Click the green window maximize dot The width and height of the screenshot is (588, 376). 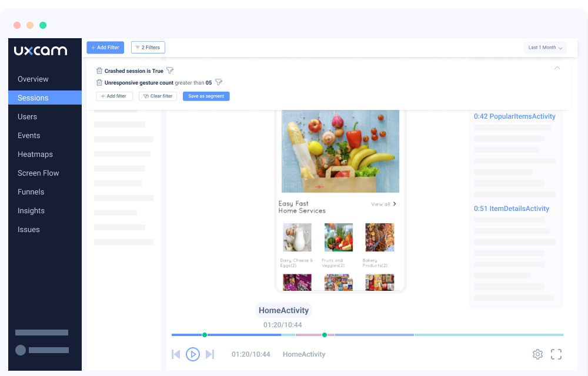pyautogui.click(x=43, y=25)
